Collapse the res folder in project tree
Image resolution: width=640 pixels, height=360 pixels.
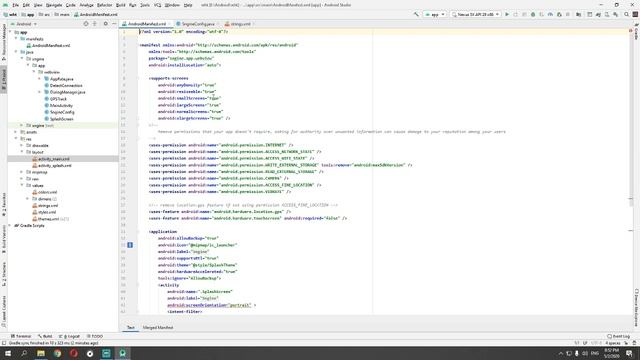click(16, 139)
